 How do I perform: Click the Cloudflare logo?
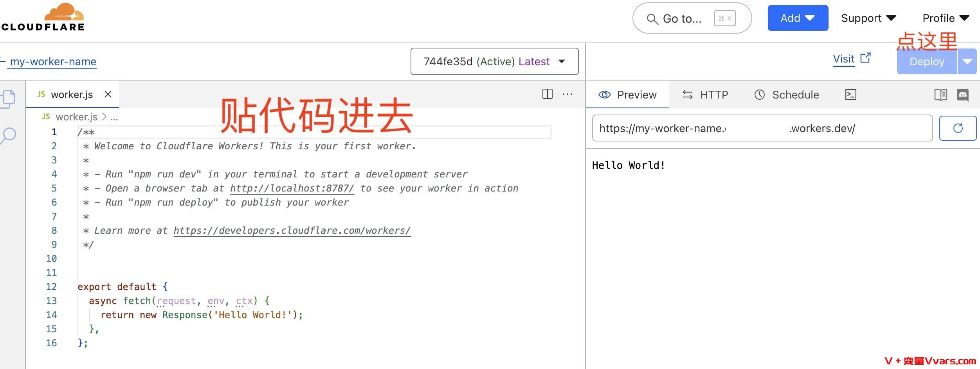click(x=43, y=17)
